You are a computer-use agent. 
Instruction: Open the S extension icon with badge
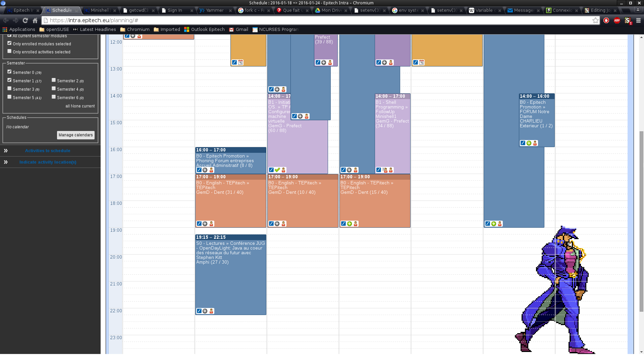coord(628,20)
